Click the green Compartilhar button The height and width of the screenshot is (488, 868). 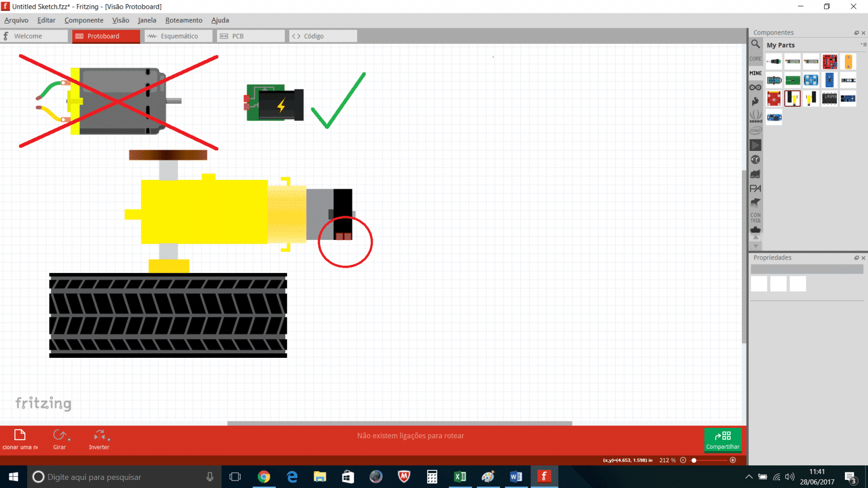(723, 439)
